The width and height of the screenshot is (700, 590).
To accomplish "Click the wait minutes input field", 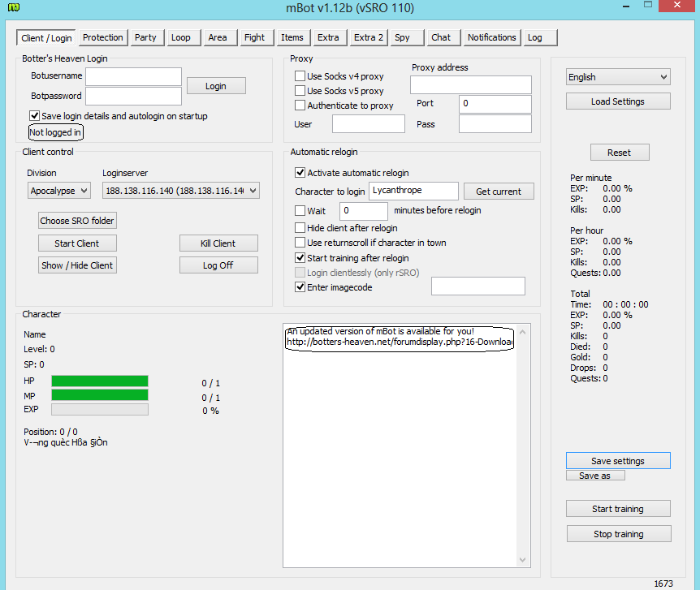I will 363,211.
